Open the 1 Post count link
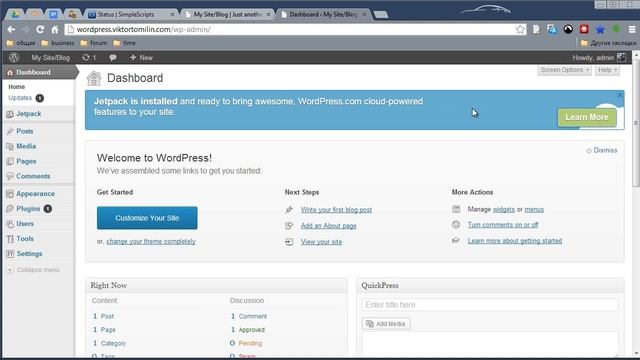Image resolution: width=640 pixels, height=360 pixels. [104, 316]
